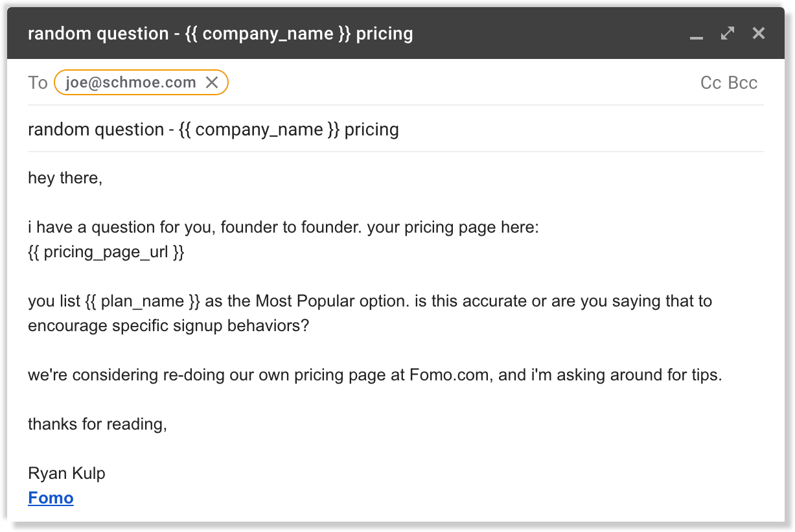Click empty space in the To recipients field
Screen dimensions: 795x532
tap(454, 83)
